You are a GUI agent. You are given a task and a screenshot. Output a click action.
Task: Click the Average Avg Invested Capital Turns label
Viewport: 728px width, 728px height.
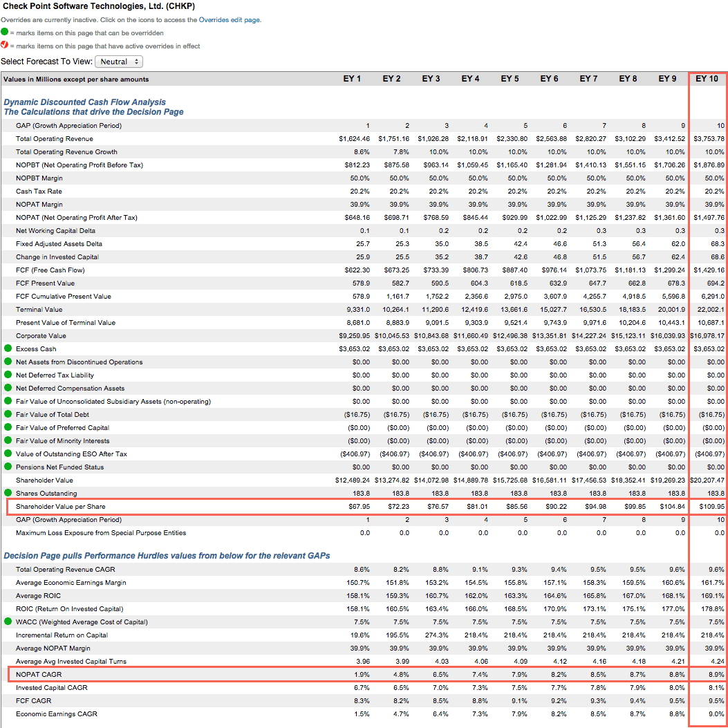[x=71, y=662]
